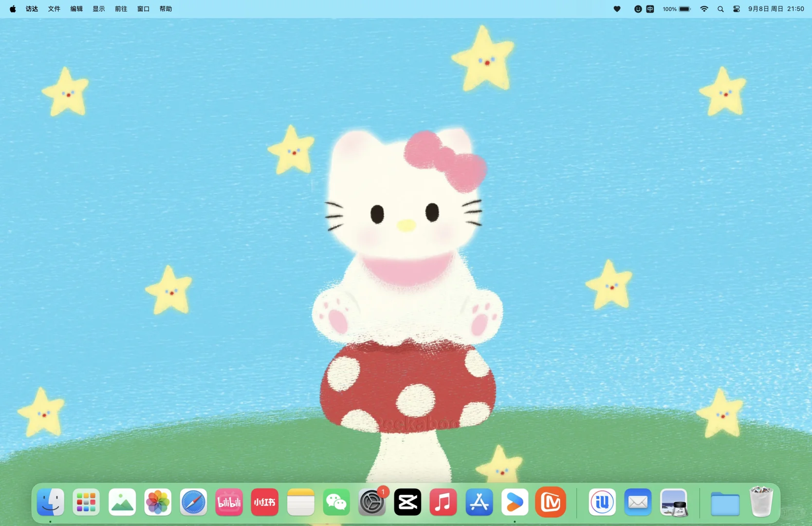The height and width of the screenshot is (526, 812).
Task: Open the 显示 menu
Action: coord(99,9)
